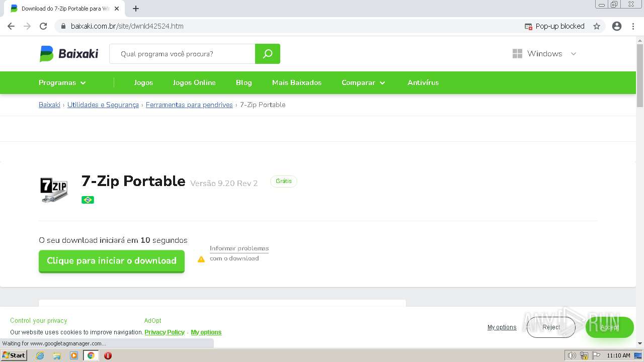Screen dimensions: 644x362
Task: Open the Blog menu item
Action: (244, 82)
